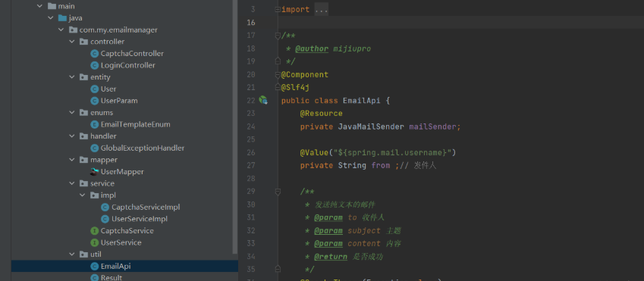The height and width of the screenshot is (281, 644).
Task: Open LoginController in the project tree
Action: tap(127, 65)
